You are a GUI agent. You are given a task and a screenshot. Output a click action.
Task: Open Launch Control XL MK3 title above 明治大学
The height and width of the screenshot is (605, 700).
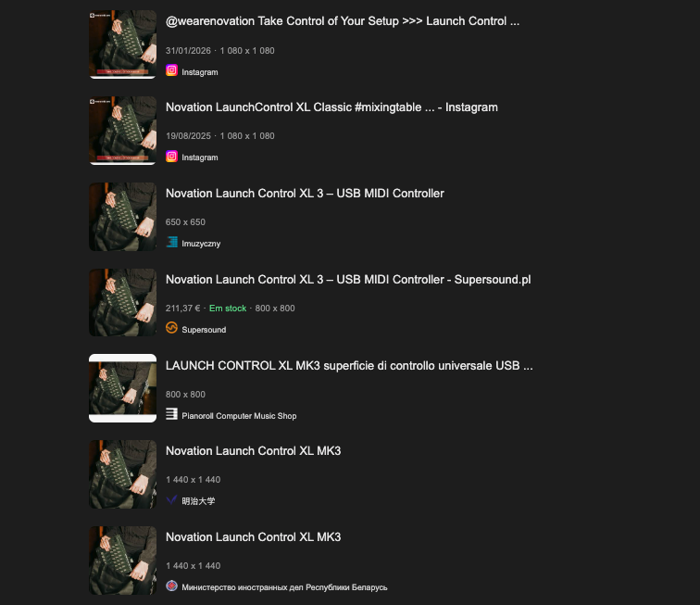[x=253, y=451]
